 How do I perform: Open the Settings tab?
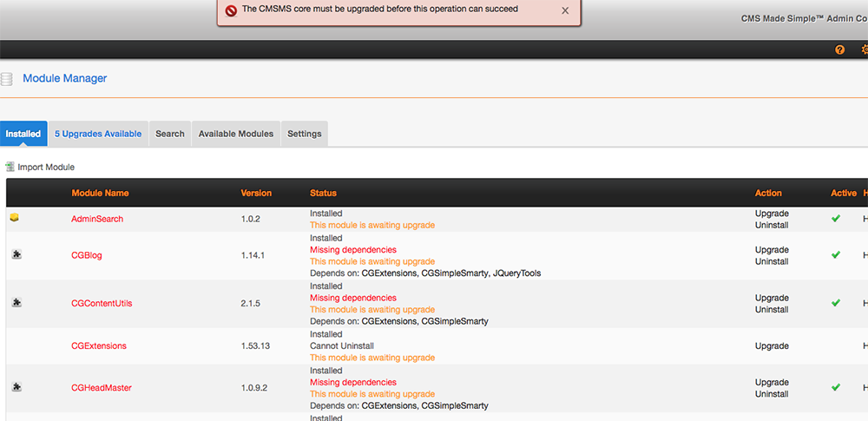pyautogui.click(x=305, y=134)
